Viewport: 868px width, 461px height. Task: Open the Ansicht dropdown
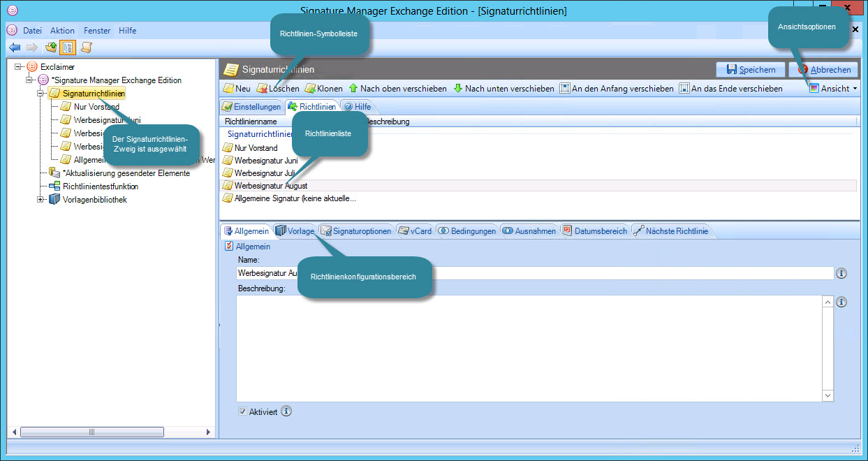tap(832, 89)
